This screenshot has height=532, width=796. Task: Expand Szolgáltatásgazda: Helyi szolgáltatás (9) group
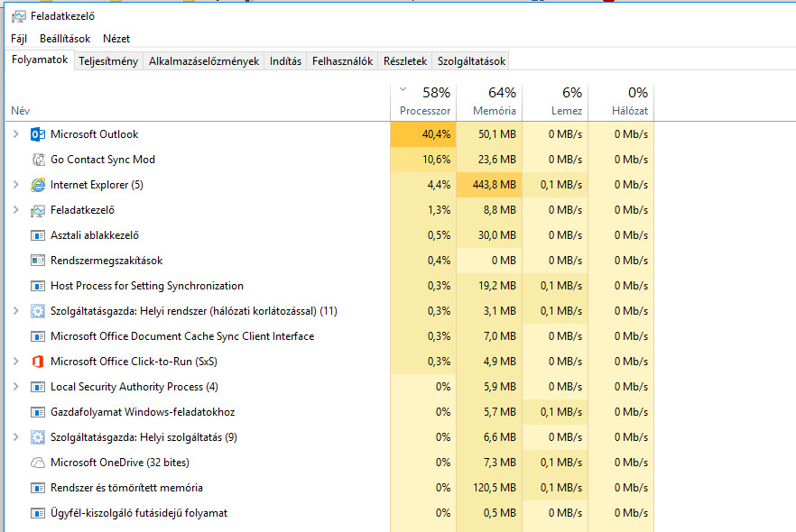coord(15,437)
